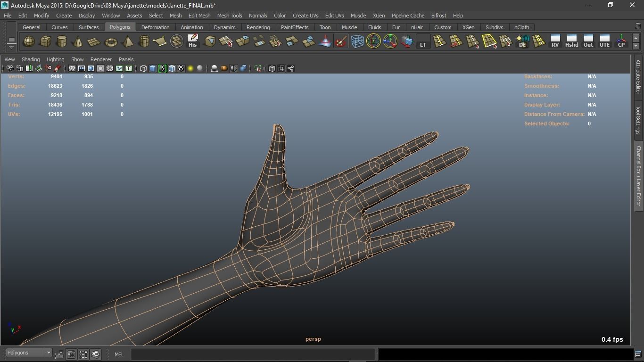Open the Mesh Tools menu
This screenshot has height=362, width=644.
230,16
